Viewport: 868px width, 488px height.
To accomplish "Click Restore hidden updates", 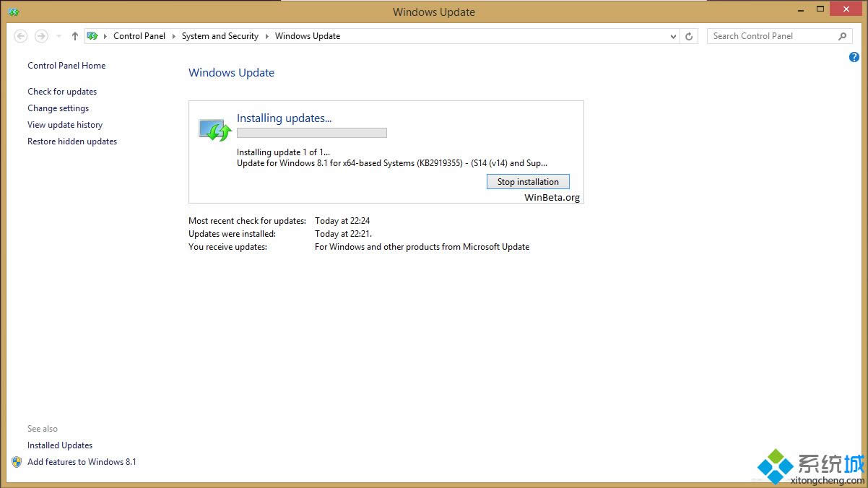I will pos(72,141).
